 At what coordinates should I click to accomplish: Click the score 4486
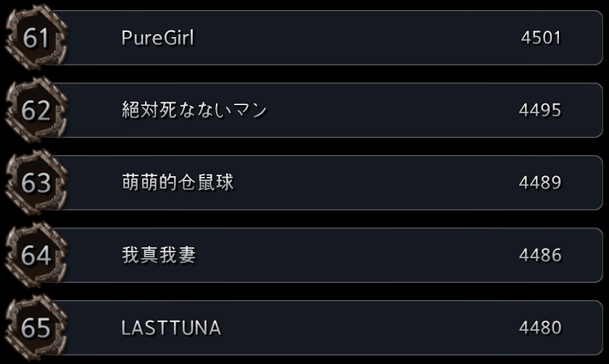click(540, 255)
